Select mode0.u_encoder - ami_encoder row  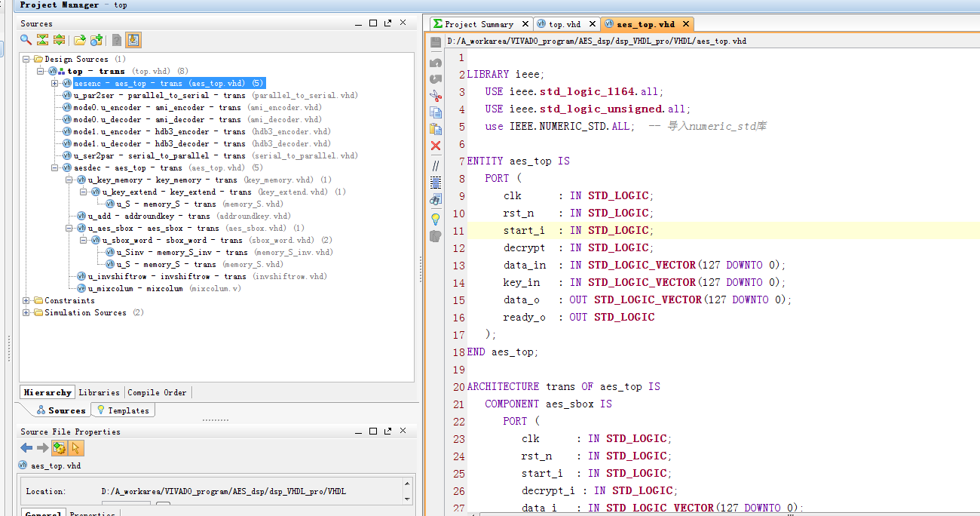(192, 107)
